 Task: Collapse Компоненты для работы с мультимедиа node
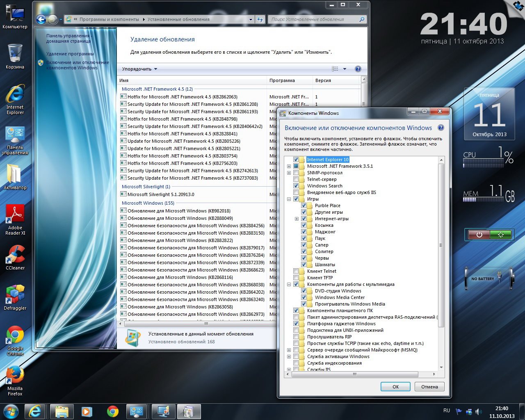289,284
